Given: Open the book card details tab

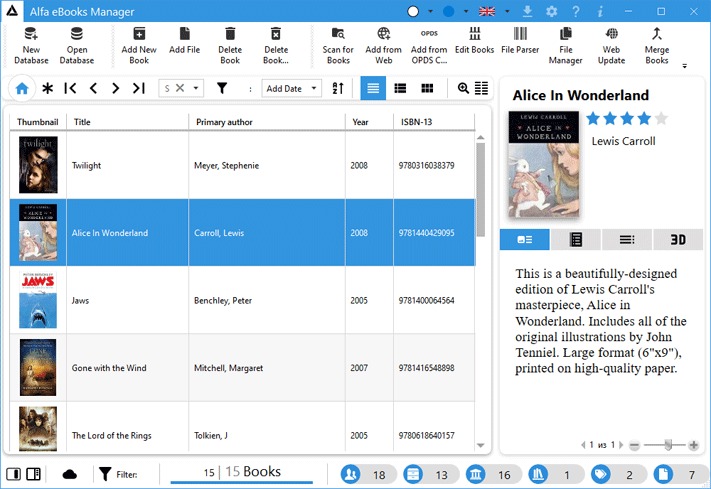Looking at the screenshot, I should tap(525, 240).
